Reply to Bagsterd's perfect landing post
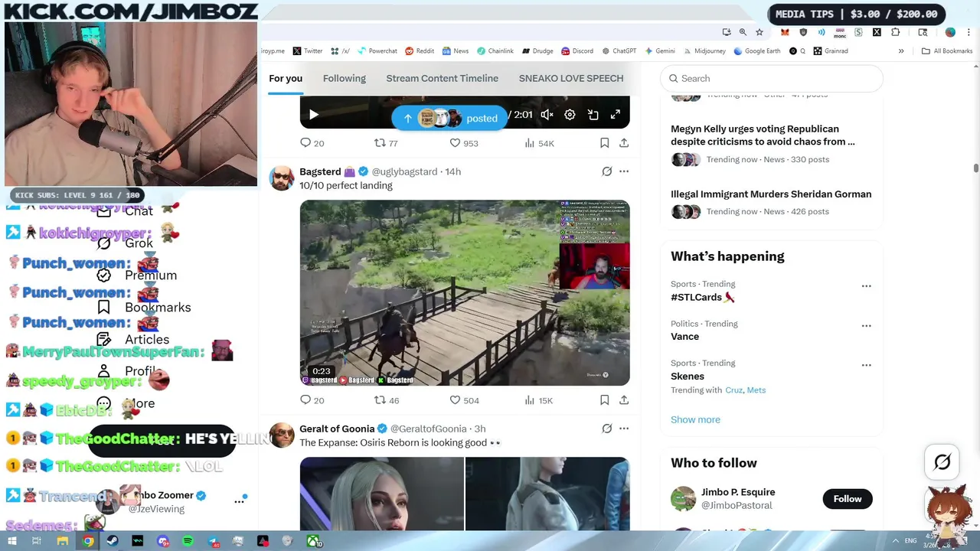Screen dimensions: 980x551 pyautogui.click(x=312, y=400)
